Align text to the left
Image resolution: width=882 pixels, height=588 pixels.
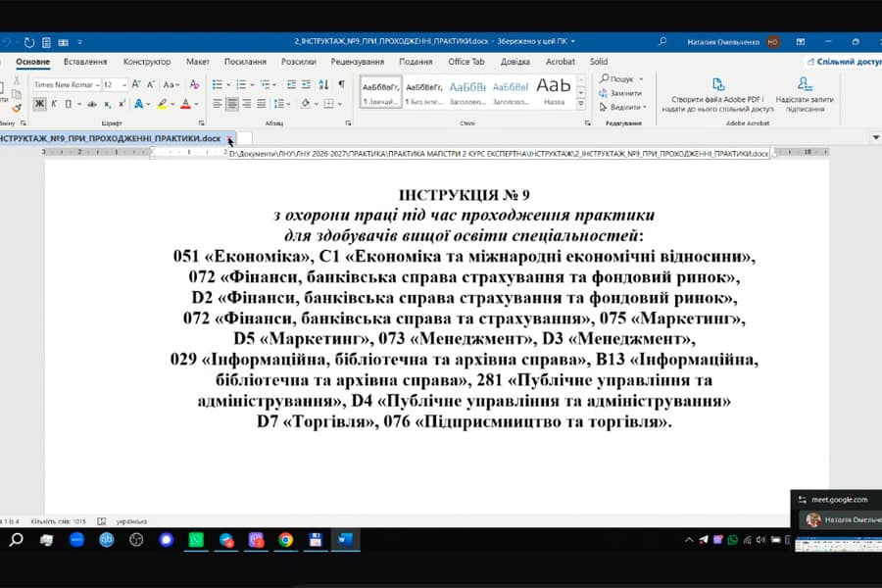tap(218, 104)
